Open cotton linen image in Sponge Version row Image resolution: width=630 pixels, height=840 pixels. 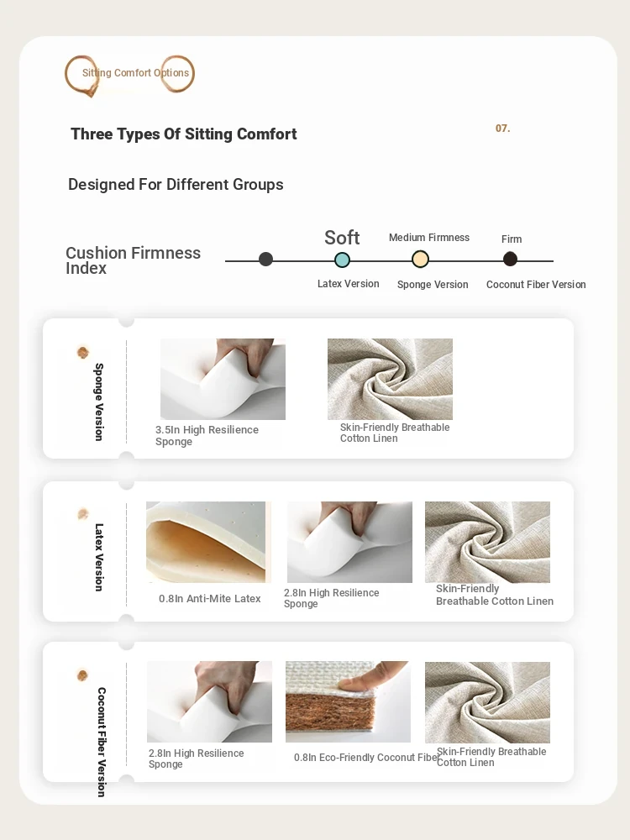(390, 379)
